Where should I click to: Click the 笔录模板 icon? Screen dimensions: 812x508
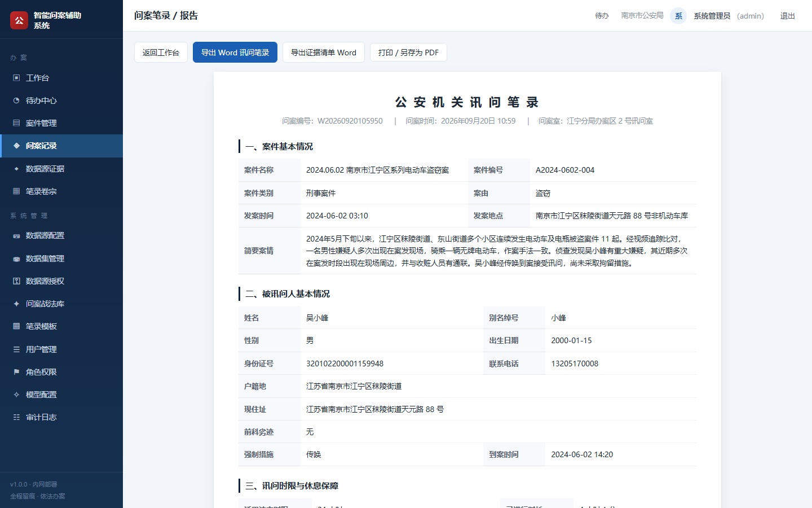point(16,326)
